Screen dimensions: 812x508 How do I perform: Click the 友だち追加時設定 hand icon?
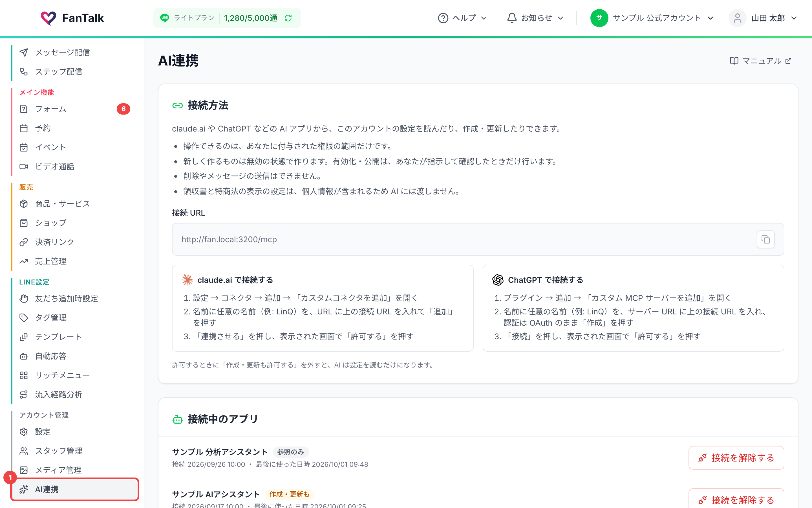click(x=23, y=298)
